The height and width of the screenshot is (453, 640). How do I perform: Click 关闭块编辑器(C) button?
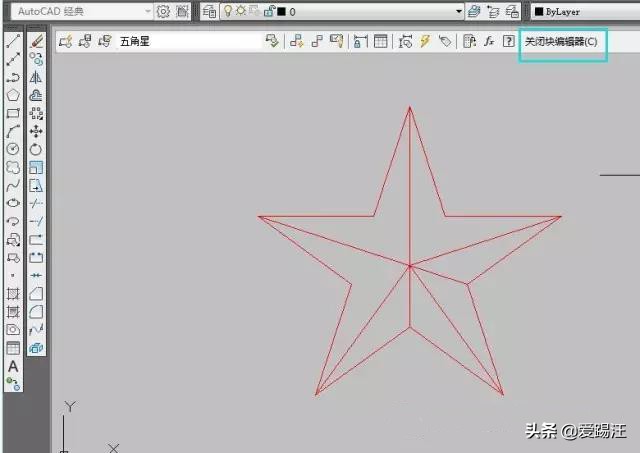pyautogui.click(x=561, y=42)
